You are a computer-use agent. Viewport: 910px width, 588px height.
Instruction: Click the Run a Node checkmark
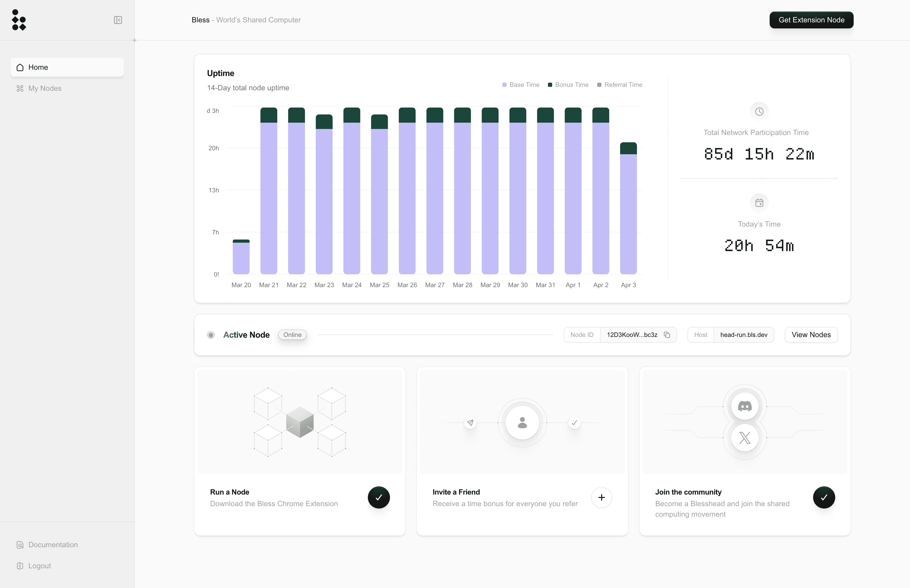pyautogui.click(x=378, y=497)
